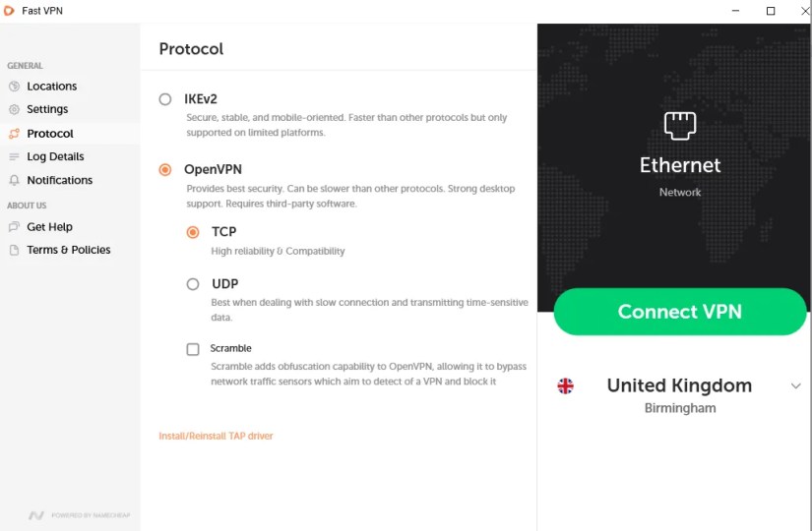Click the Powered by Namecheap logo
This screenshot has height=531, width=812.
tap(80, 515)
